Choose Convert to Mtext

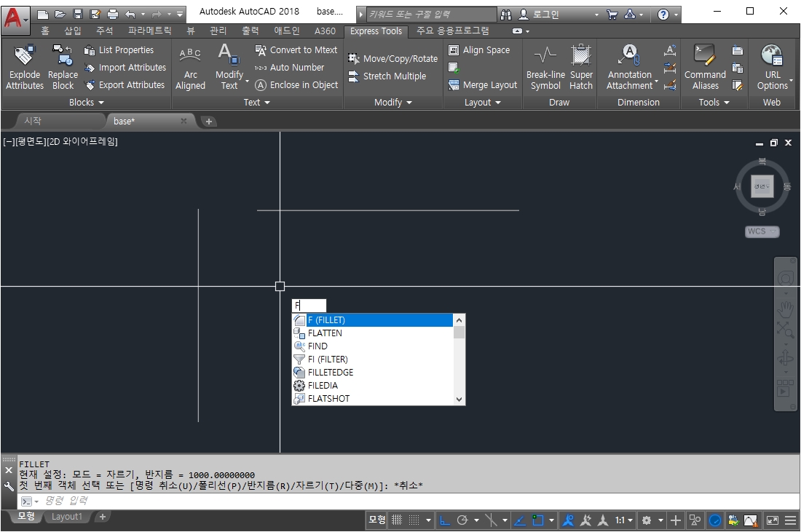[x=296, y=50]
